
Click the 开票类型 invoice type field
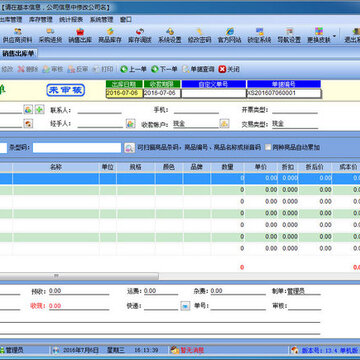(295, 110)
